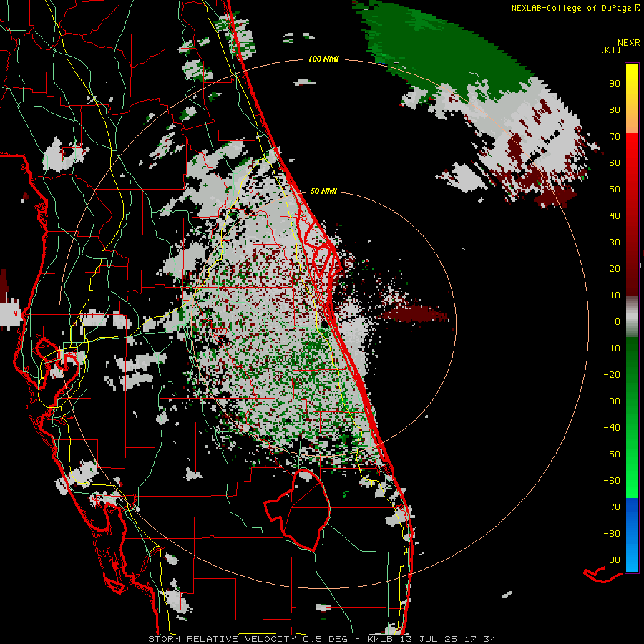The width and height of the screenshot is (644, 644).
Task: Click the NEXLAB-College of DuPage credit text
Action: [571, 8]
